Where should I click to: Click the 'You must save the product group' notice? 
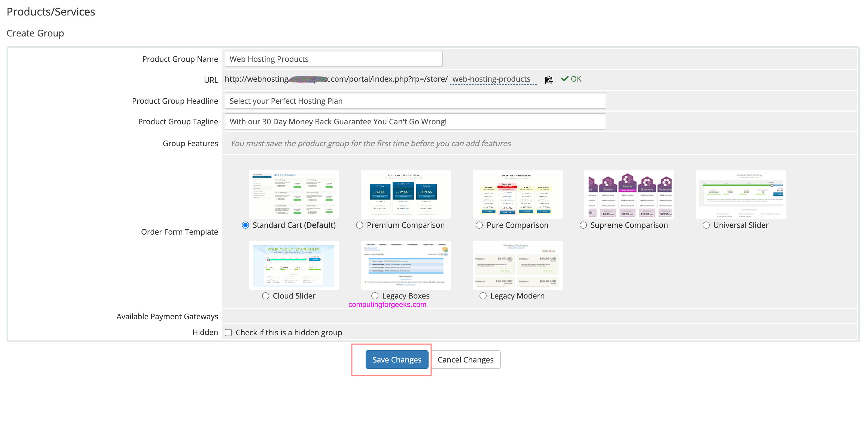(371, 143)
